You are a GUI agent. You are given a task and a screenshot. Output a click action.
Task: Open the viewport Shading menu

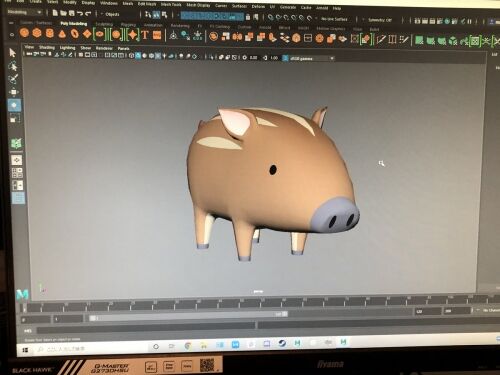pyautogui.click(x=47, y=47)
